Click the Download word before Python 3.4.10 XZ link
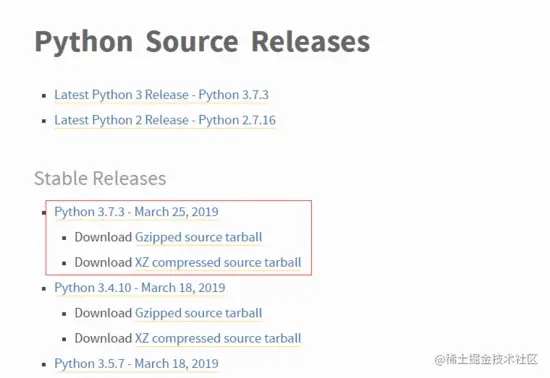Screen dimensions: 550x378 click(x=103, y=338)
